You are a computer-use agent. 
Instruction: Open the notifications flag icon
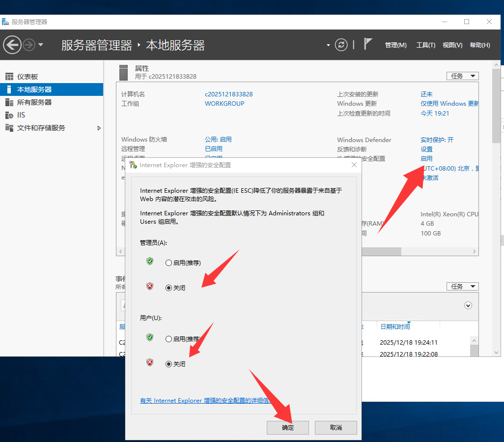pyautogui.click(x=367, y=44)
